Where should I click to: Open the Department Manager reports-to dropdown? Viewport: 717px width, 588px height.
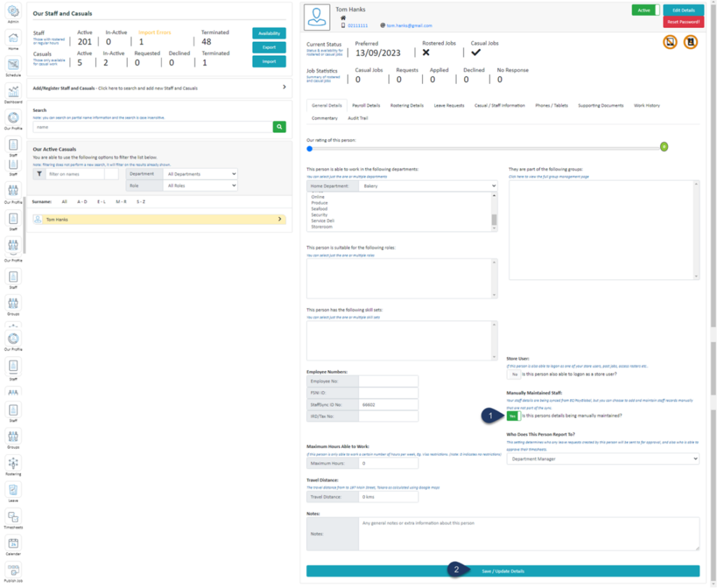click(603, 459)
